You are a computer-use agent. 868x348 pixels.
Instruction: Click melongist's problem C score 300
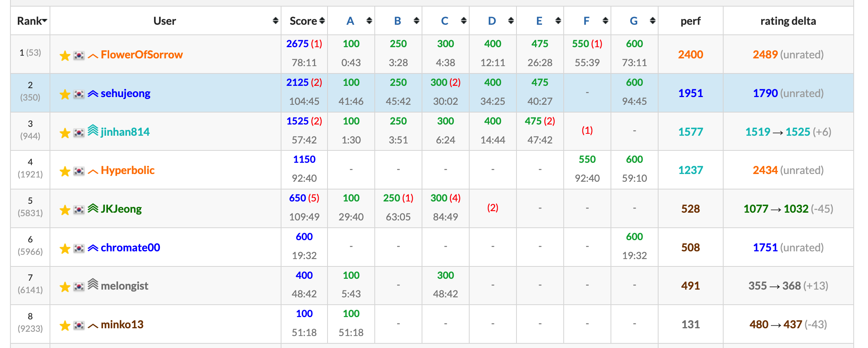[x=445, y=275]
